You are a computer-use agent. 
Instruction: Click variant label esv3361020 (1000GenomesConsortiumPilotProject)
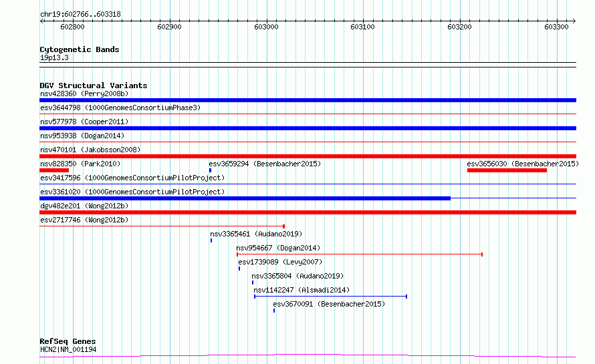coord(132,192)
